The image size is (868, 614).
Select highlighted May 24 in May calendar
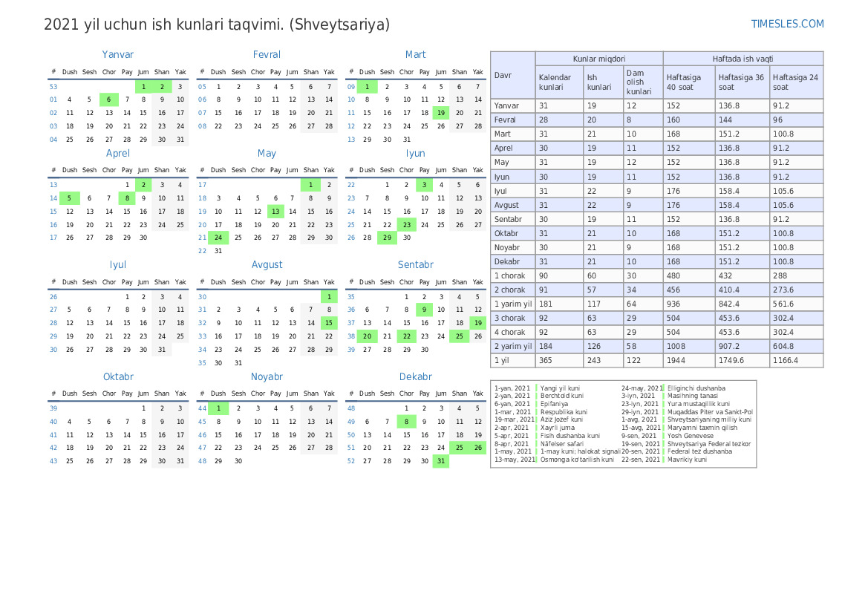pos(218,238)
